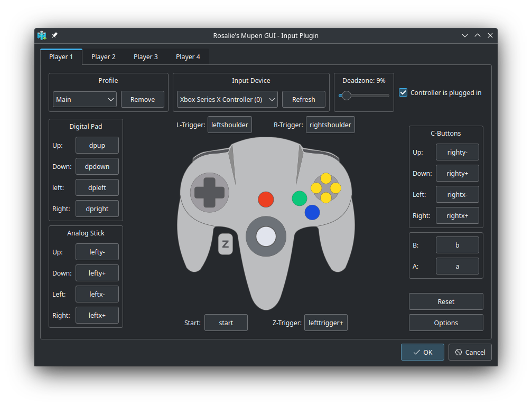Open the Main profile dropdown

click(x=85, y=99)
